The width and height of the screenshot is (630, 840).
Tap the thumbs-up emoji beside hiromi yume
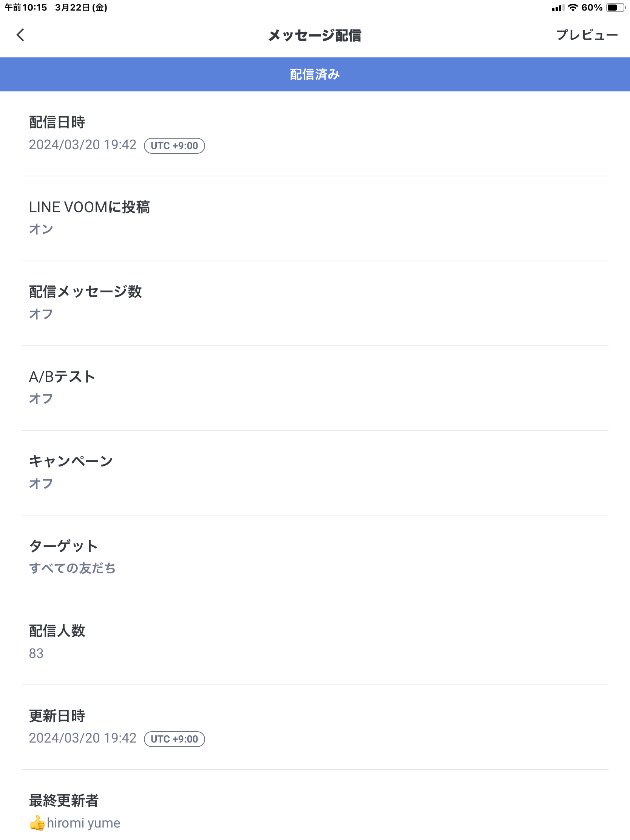point(37,823)
